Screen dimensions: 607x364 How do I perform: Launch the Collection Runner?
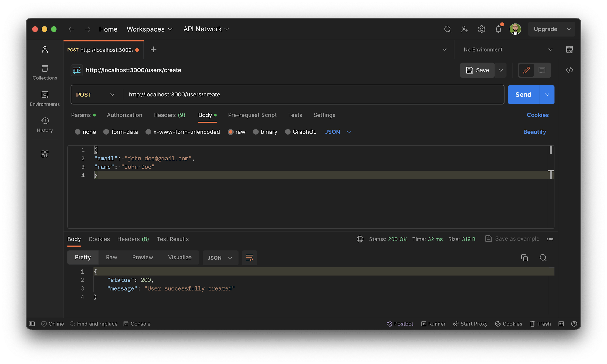pyautogui.click(x=433, y=324)
